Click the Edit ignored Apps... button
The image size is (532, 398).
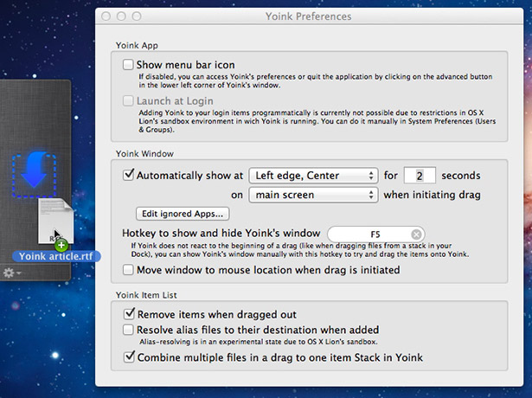click(183, 214)
